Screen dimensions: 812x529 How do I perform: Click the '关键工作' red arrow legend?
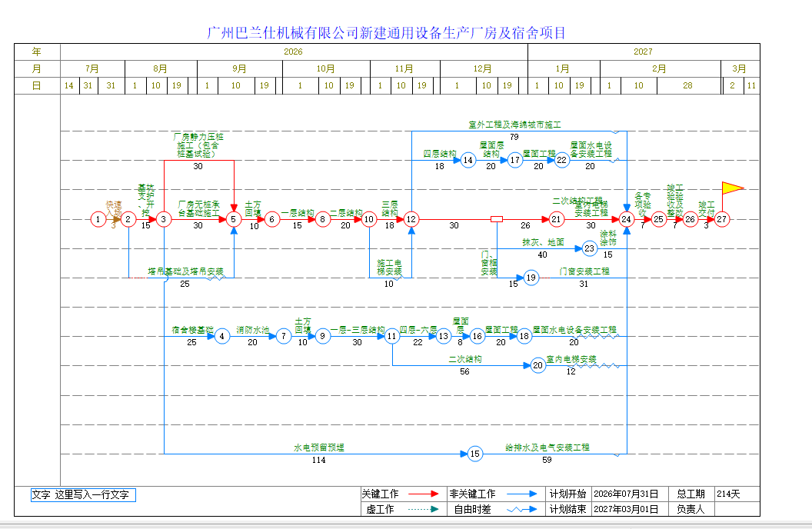pos(424,494)
